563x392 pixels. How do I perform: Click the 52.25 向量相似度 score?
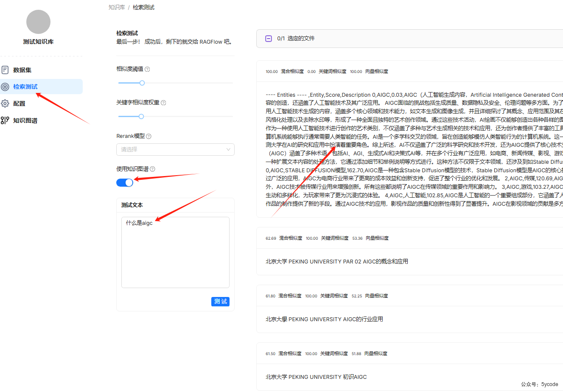click(x=370, y=296)
